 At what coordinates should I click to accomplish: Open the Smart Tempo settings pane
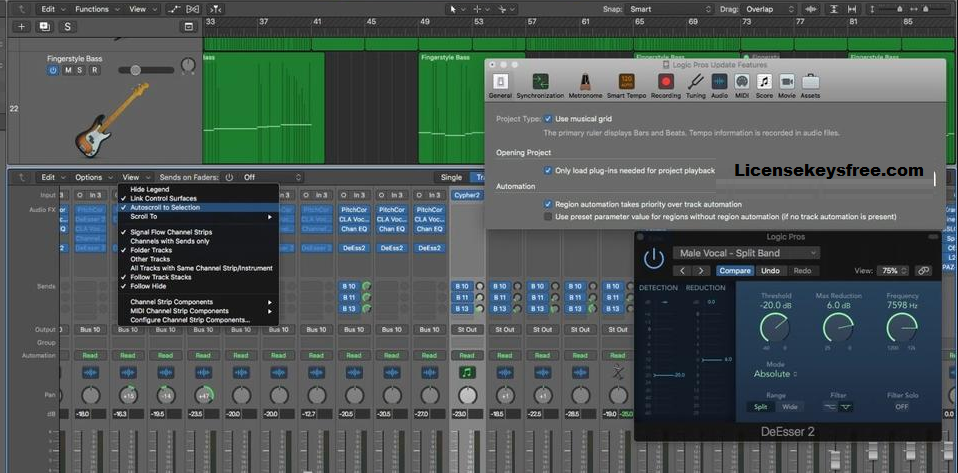point(626,86)
